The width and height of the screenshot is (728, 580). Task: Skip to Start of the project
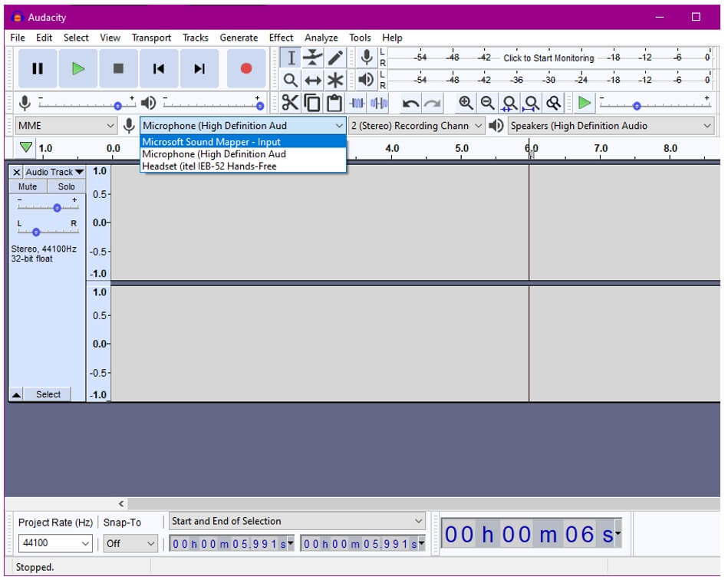coord(159,69)
